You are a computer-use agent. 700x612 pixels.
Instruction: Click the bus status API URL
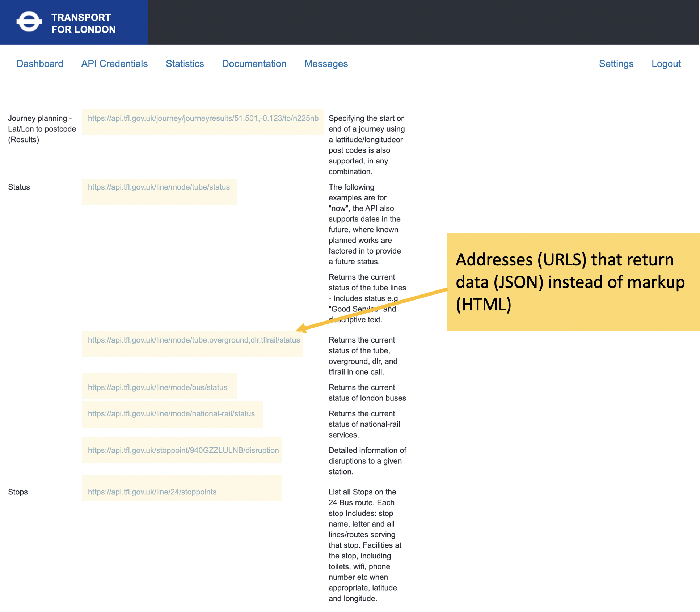pos(157,387)
